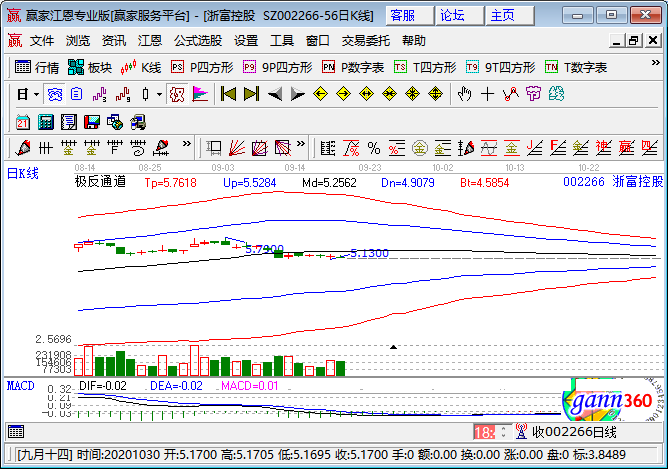668x469 pixels.
Task: Click the black triangle timeline marker
Action: (394, 347)
